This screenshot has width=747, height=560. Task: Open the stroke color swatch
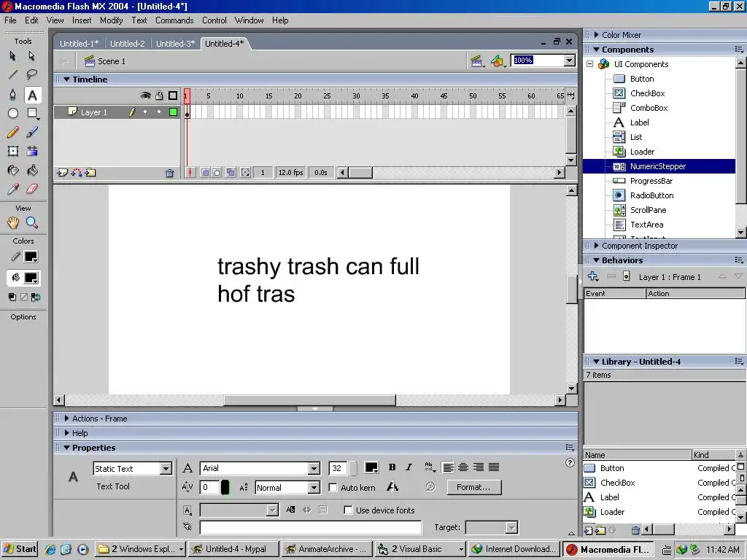coord(31,257)
